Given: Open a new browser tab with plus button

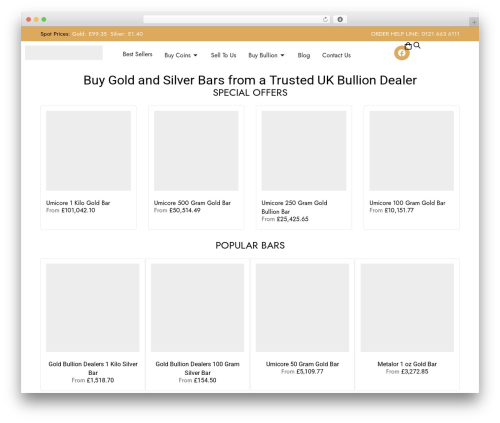Looking at the screenshot, I should [474, 22].
